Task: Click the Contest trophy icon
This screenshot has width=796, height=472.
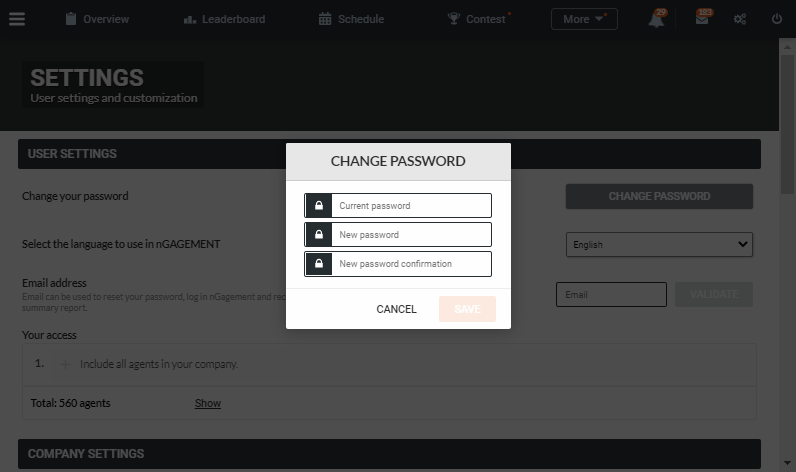Action: pyautogui.click(x=453, y=19)
